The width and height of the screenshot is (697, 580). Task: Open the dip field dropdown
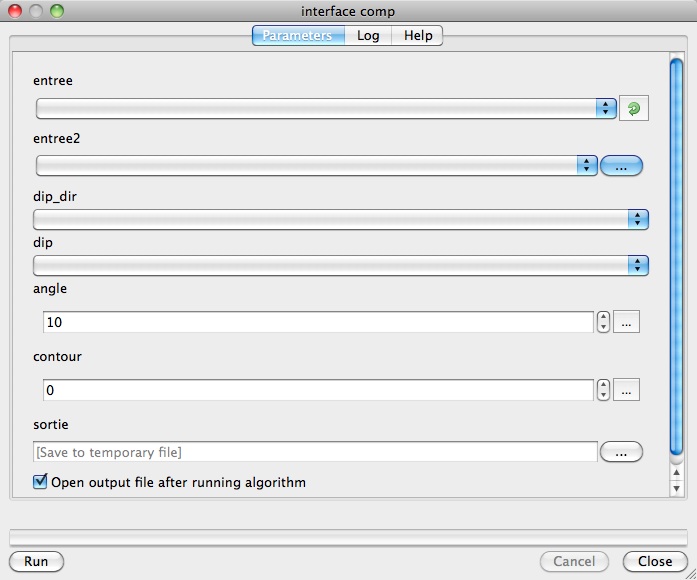tap(340, 265)
